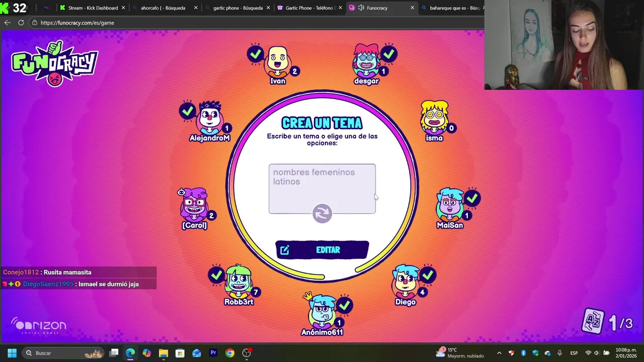644x362 pixels.
Task: Open OBS Studio from the taskbar
Action: coord(247,353)
